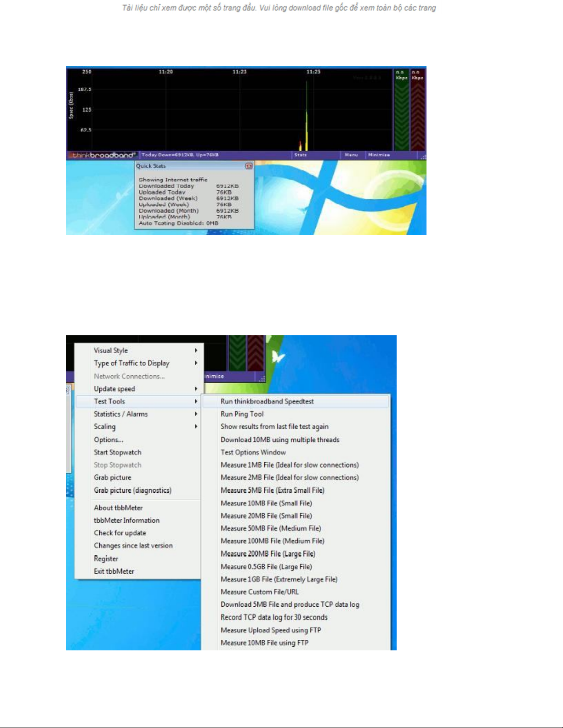Select Measure Custom File/URL

coord(296,592)
